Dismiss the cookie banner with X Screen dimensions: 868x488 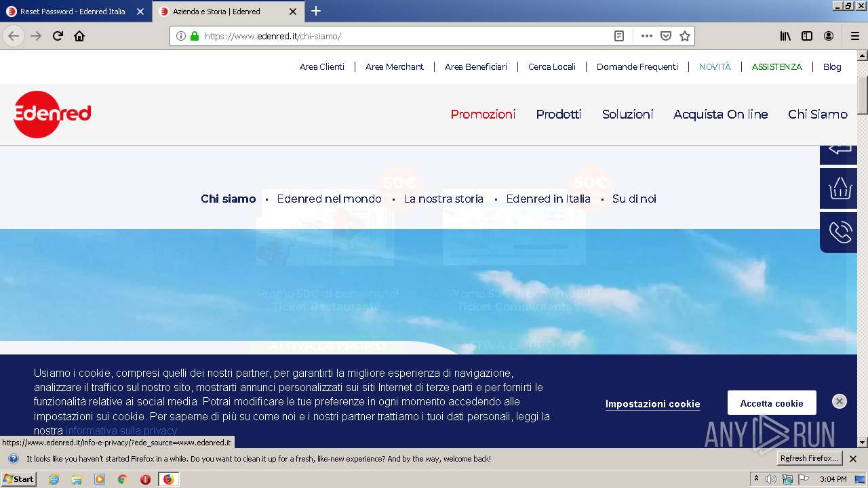[x=840, y=401]
